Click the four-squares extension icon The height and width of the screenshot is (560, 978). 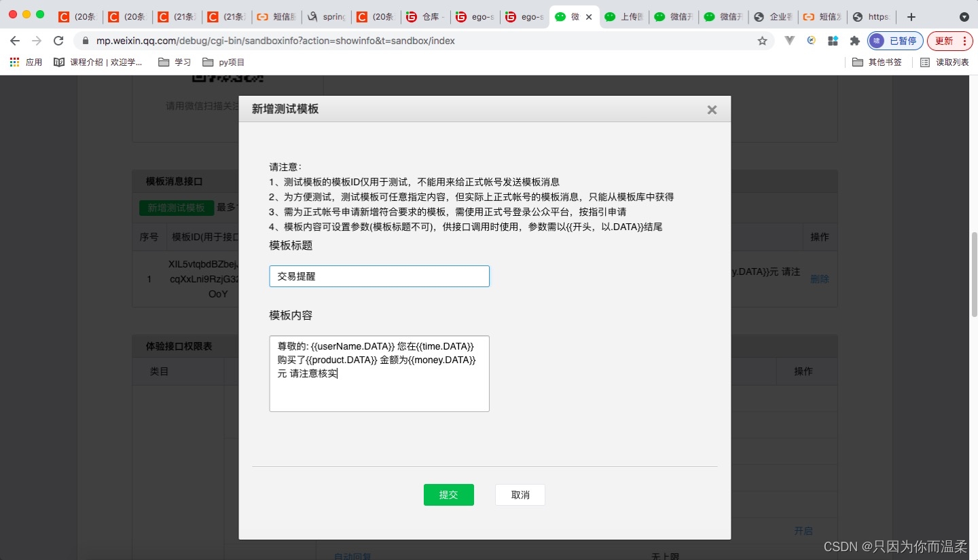point(833,41)
